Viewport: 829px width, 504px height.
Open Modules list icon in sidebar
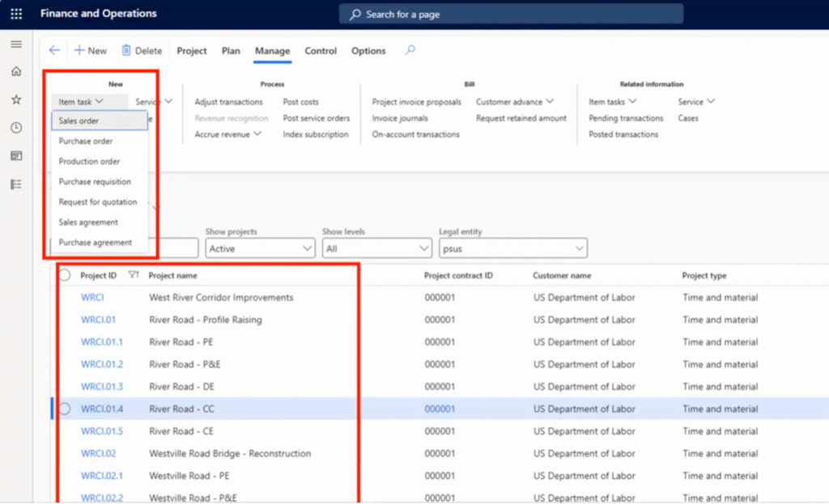coord(16,184)
